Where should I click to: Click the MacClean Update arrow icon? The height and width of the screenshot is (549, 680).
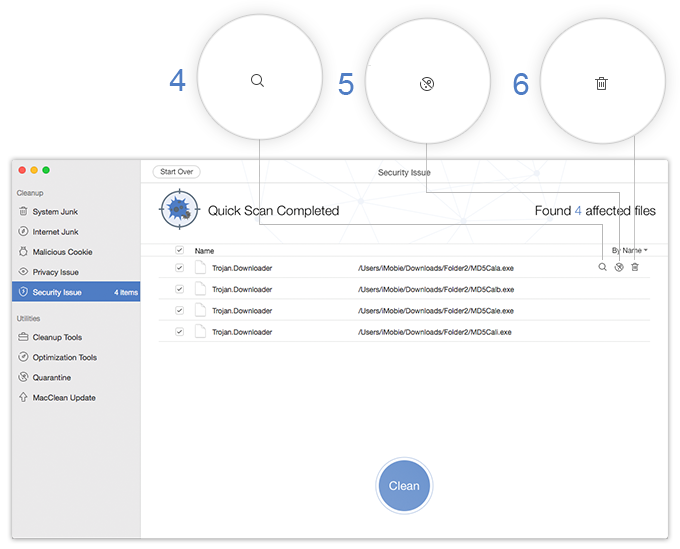(x=23, y=398)
